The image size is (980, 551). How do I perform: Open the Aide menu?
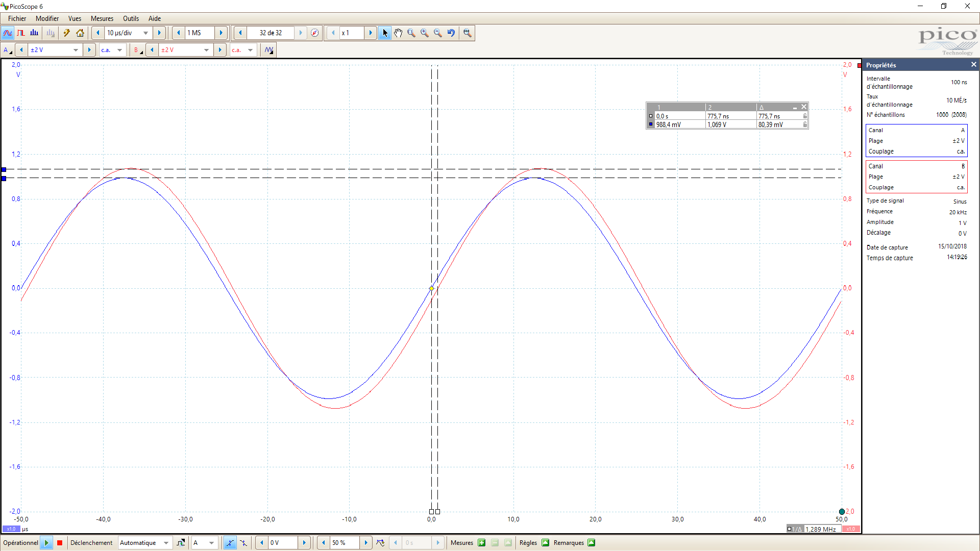[155, 18]
